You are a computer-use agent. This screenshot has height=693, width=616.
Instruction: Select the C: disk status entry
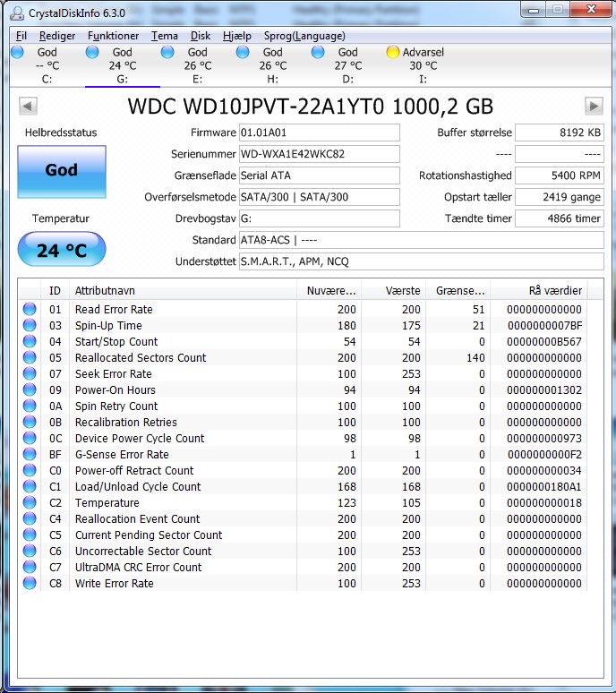click(x=47, y=65)
